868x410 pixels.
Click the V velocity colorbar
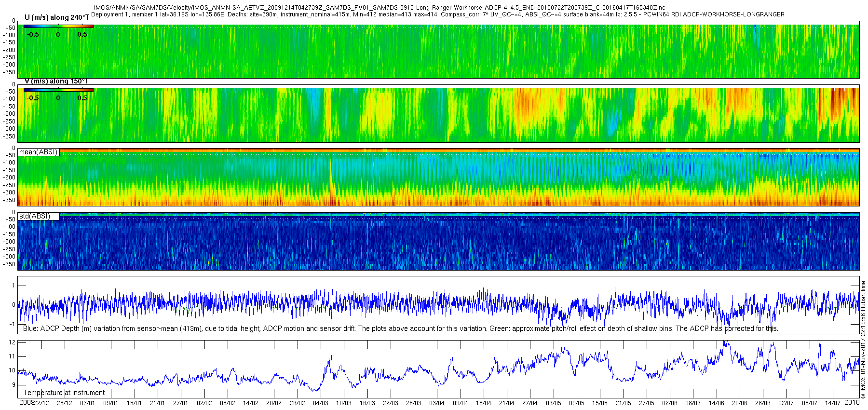58,90
